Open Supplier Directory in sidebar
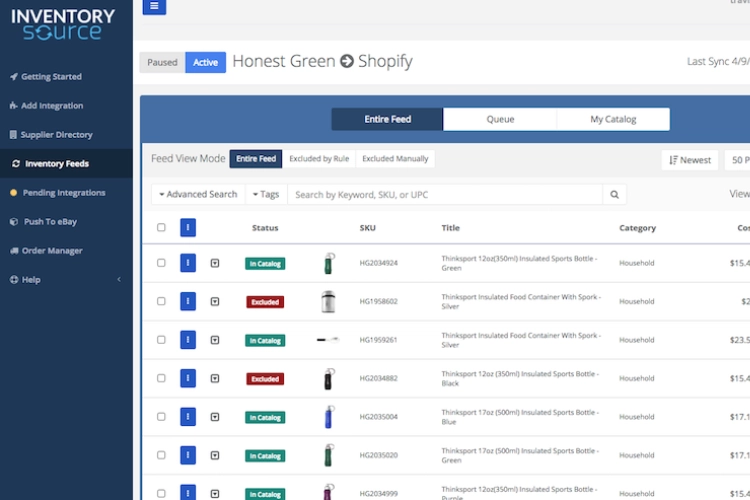 tap(66, 135)
